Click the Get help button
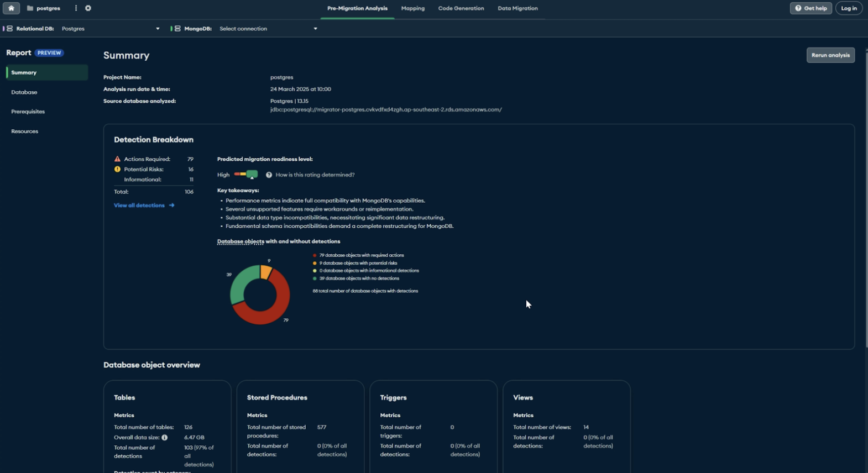 coord(811,8)
